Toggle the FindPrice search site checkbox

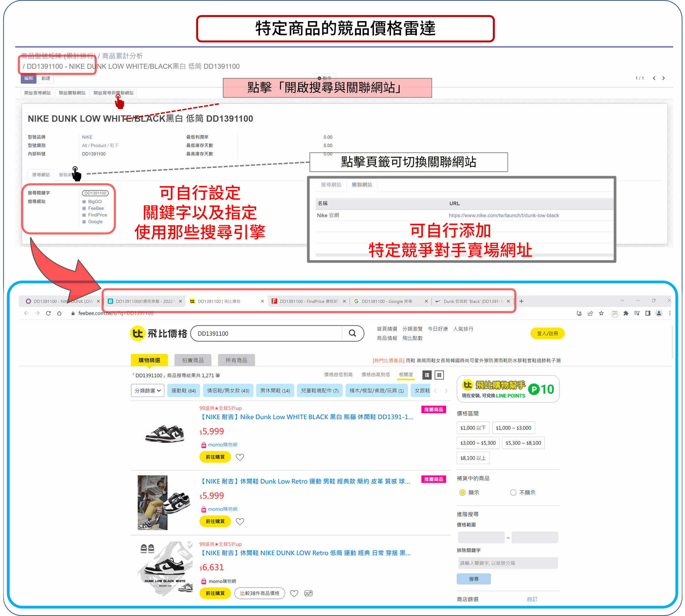pyautogui.click(x=84, y=215)
